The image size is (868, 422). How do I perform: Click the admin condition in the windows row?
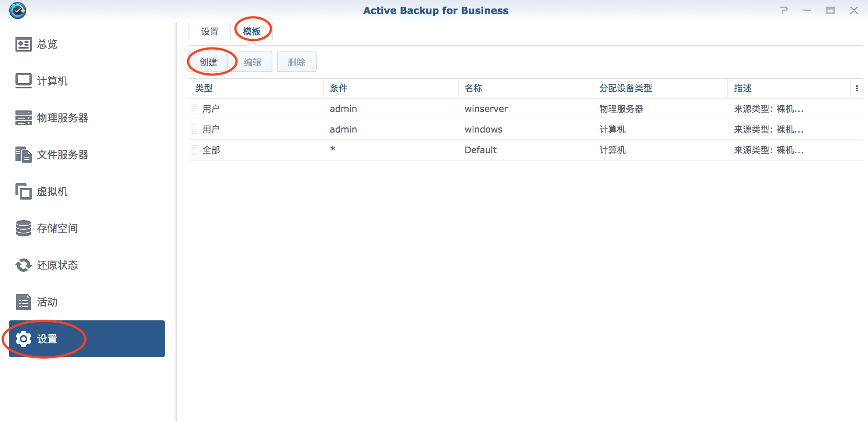343,129
